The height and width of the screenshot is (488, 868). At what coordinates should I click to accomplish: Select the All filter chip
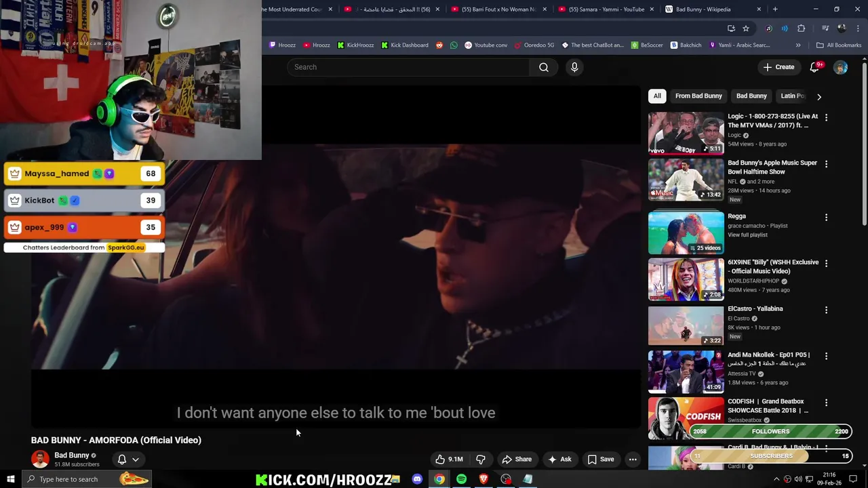click(657, 96)
